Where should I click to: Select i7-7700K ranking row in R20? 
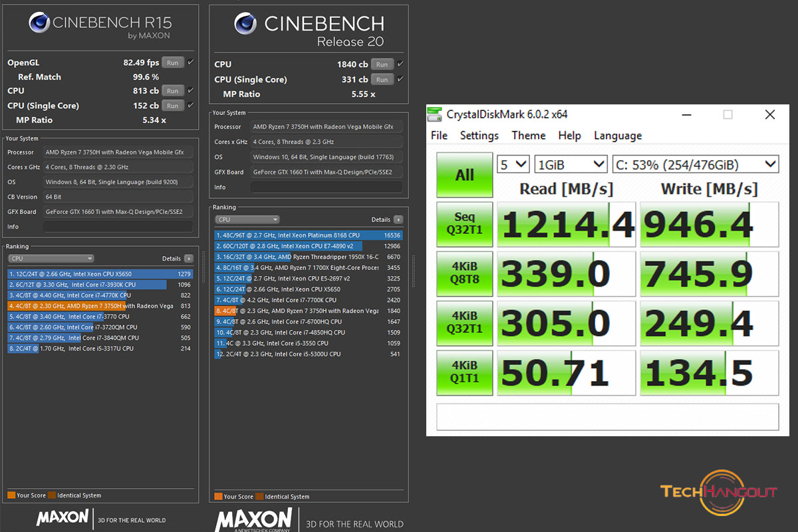[x=309, y=300]
